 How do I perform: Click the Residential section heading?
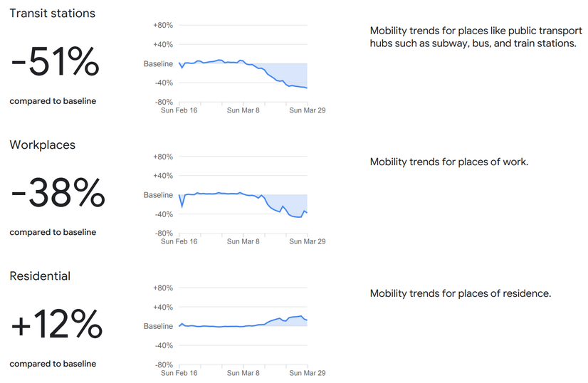pos(40,276)
